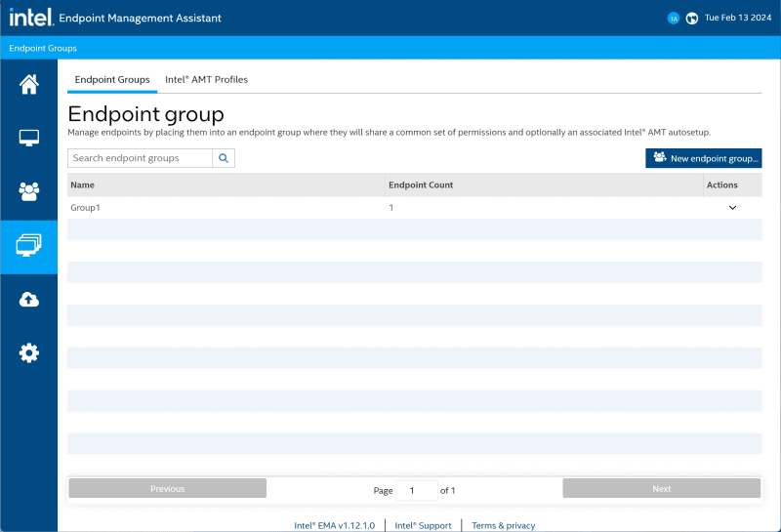Switch to the Endpoint Groups tab
This screenshot has width=781, height=532.
point(112,80)
